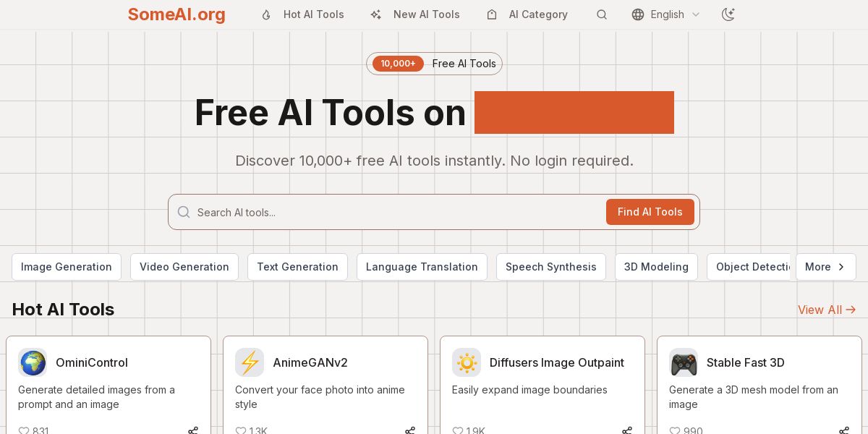Click the Stable Fast 3D gamepad icon
The image size is (868, 434).
[684, 362]
